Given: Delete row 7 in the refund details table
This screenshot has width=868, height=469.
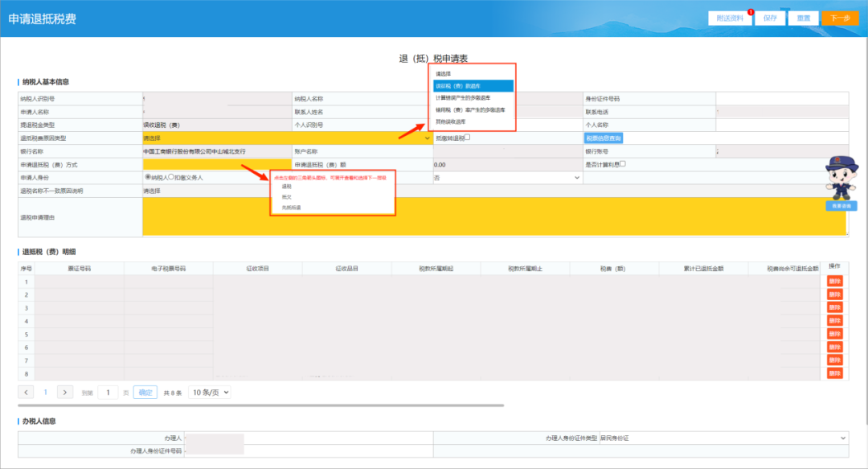Looking at the screenshot, I should pos(835,360).
